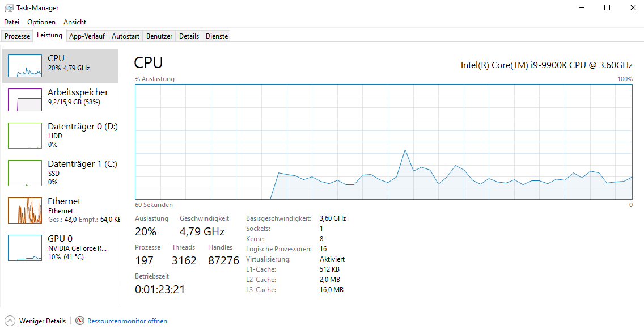
Task: Switch to the Dienste tab
Action: click(x=217, y=36)
